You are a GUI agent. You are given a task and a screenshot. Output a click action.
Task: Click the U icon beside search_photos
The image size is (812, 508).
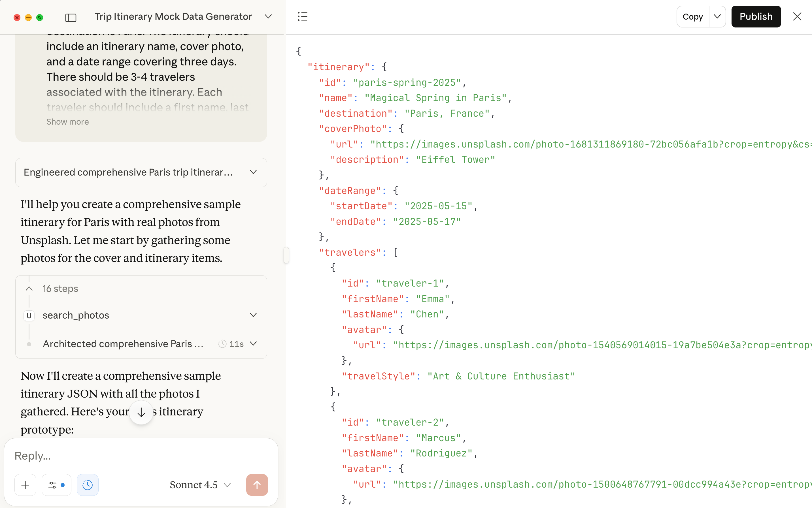(x=29, y=315)
